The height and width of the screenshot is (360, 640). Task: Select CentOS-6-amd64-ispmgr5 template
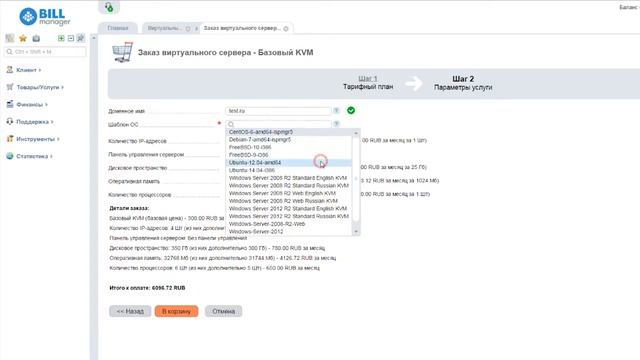[x=289, y=132]
